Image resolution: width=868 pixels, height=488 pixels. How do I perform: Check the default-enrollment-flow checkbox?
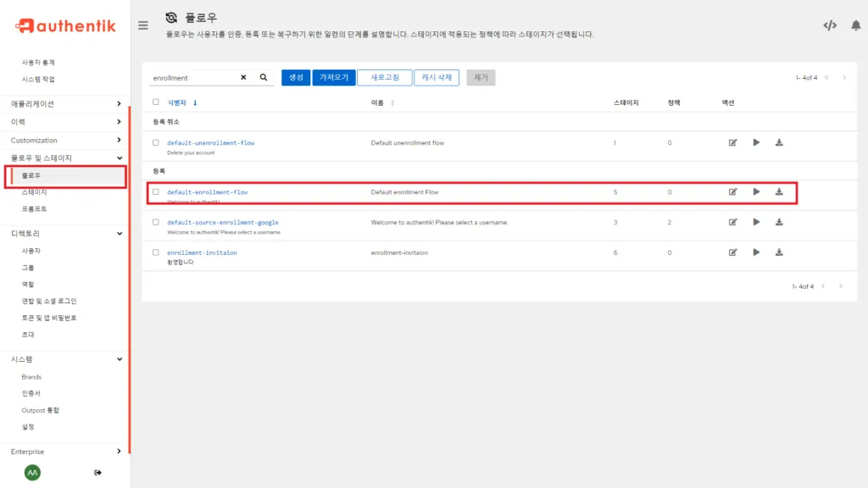pyautogui.click(x=156, y=191)
